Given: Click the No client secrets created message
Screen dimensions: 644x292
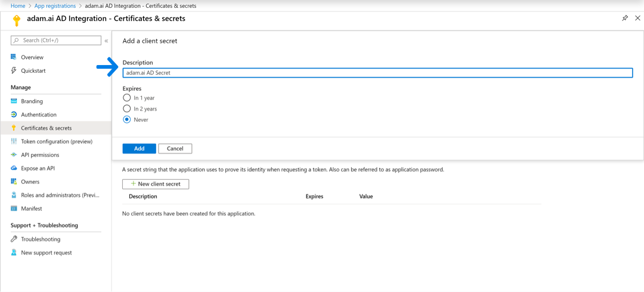Looking at the screenshot, I should pyautogui.click(x=189, y=214).
